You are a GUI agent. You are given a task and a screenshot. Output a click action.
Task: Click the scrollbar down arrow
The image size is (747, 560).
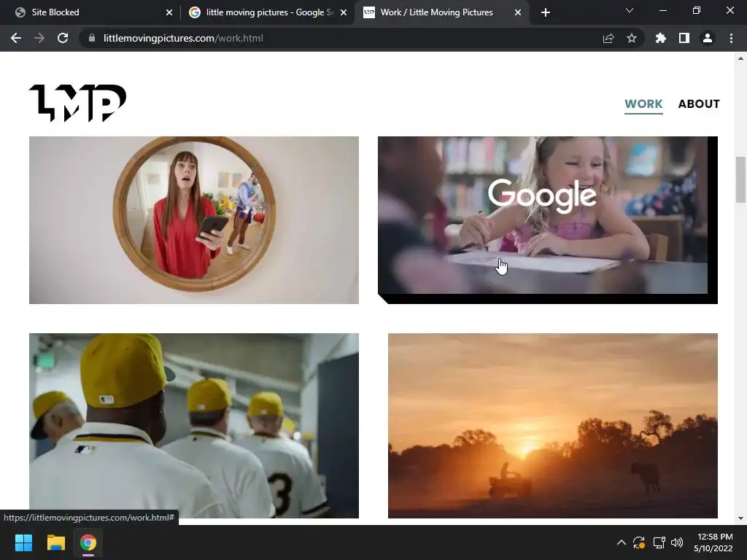click(x=741, y=518)
